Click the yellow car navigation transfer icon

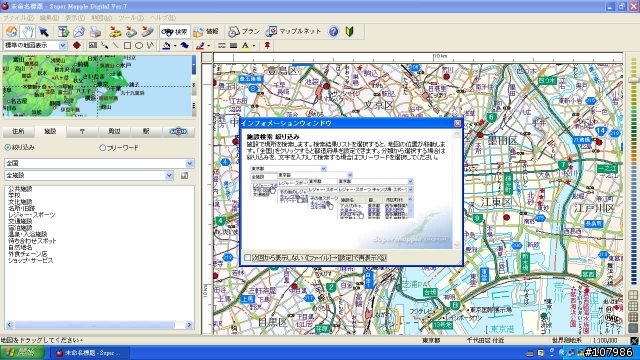pos(116,31)
